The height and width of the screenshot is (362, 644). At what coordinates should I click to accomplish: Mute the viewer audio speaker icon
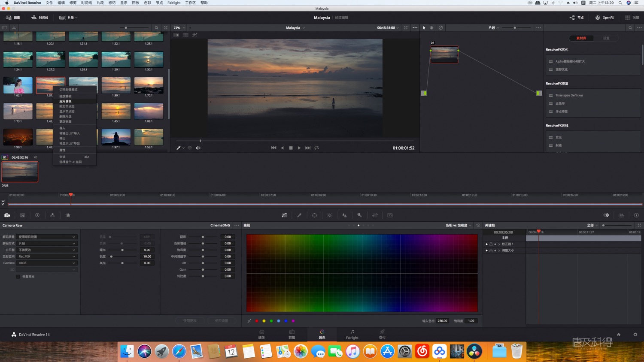(x=198, y=148)
